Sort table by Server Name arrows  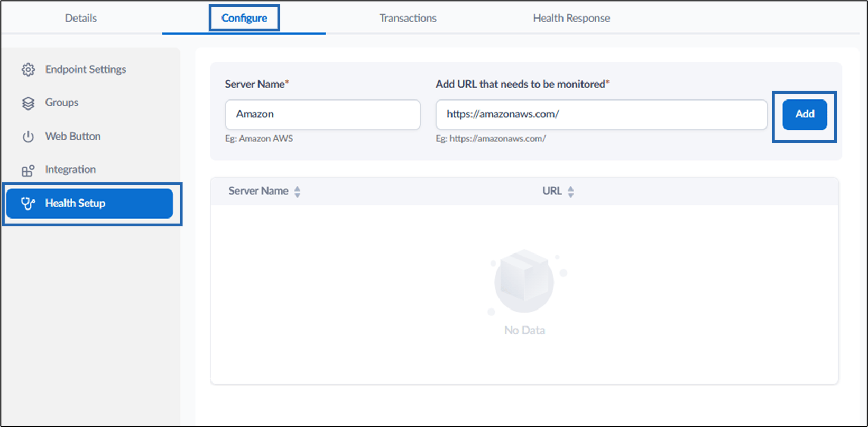click(x=298, y=192)
